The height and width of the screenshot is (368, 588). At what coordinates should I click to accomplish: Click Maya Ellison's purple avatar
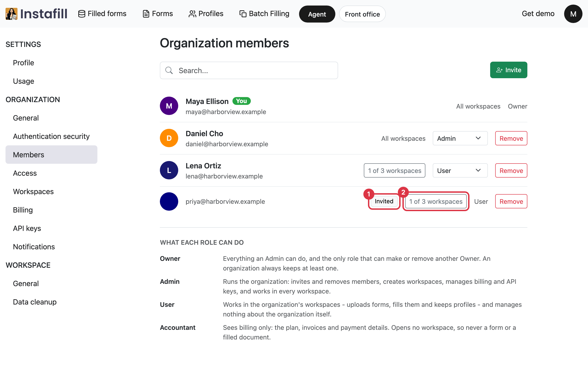pyautogui.click(x=169, y=106)
